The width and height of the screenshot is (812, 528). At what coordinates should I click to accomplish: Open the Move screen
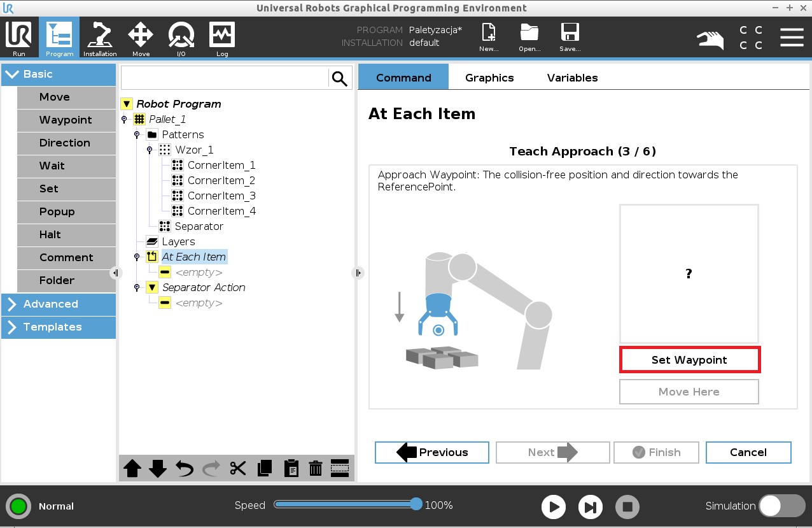tap(141, 38)
